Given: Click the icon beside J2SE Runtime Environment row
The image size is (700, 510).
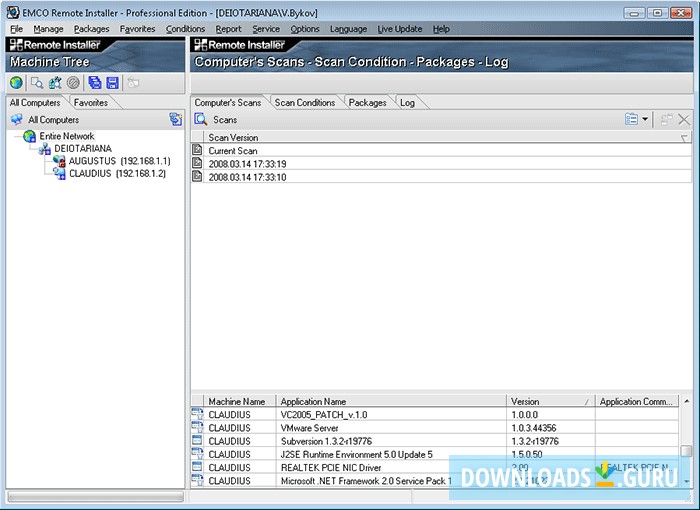Looking at the screenshot, I should click(197, 454).
